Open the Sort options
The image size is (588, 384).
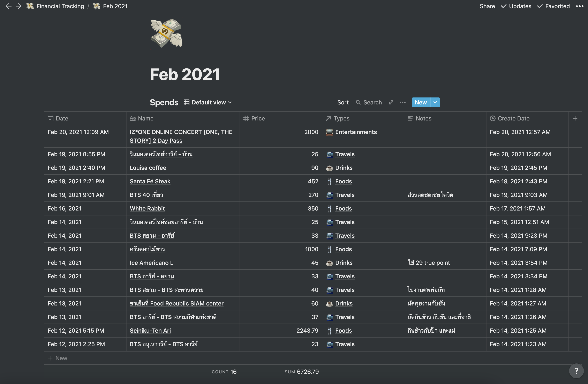click(x=343, y=102)
